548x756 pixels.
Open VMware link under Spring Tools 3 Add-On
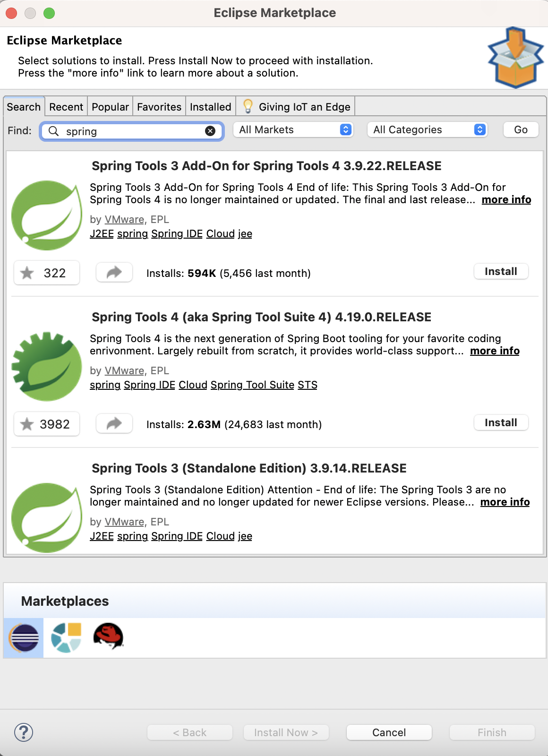click(x=124, y=219)
